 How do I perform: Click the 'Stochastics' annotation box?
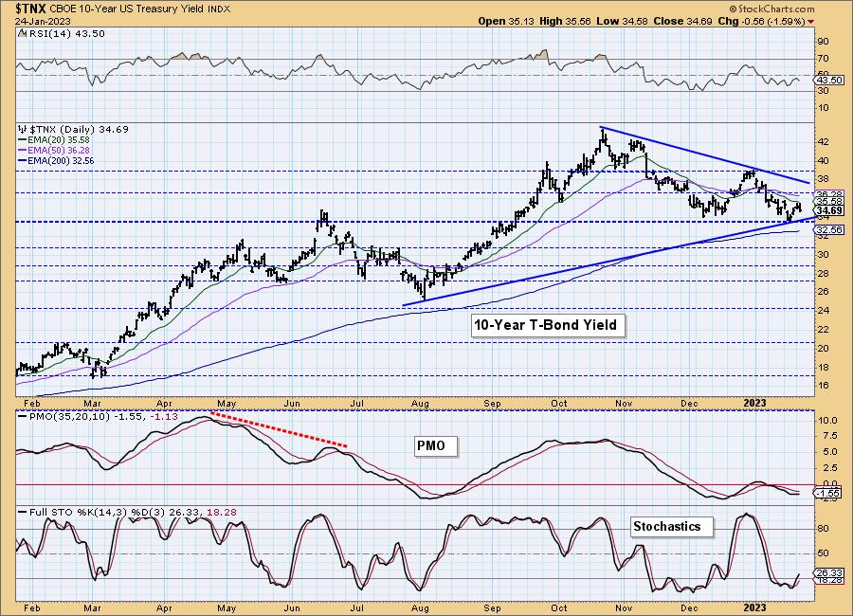pos(672,527)
